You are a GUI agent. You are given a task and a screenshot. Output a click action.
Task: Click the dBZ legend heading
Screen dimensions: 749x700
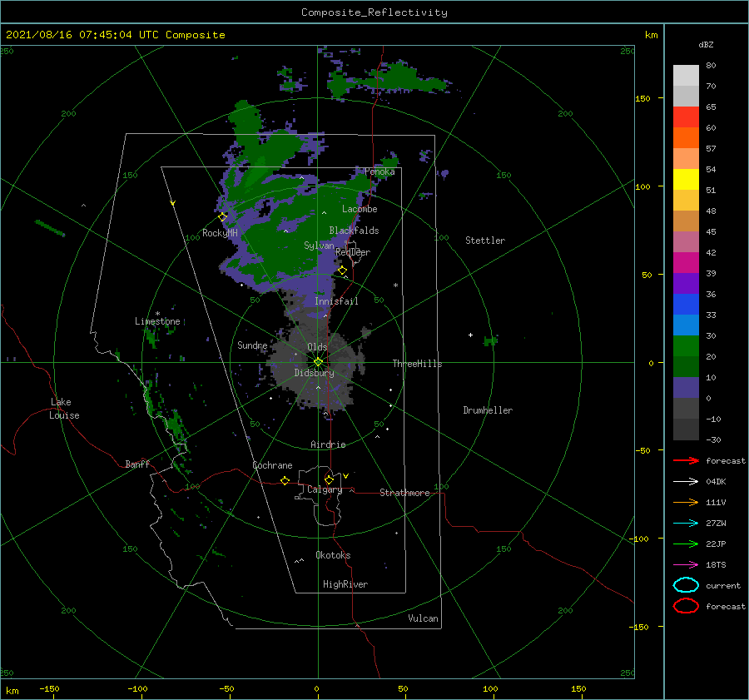coord(706,45)
